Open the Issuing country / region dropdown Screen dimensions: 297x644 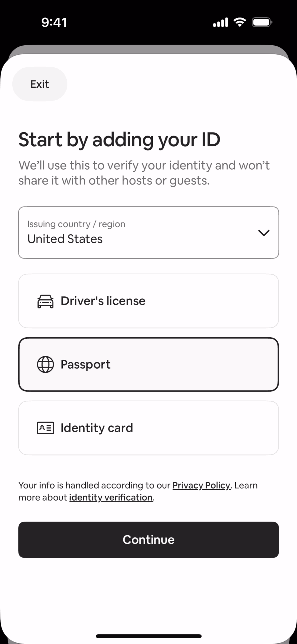tap(148, 232)
